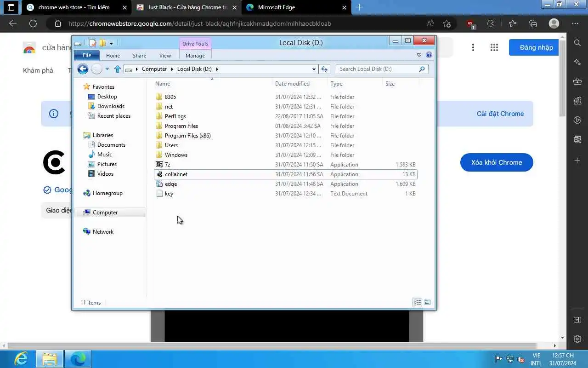
Task: Open Edge sidebar Search icon
Action: tap(577, 43)
